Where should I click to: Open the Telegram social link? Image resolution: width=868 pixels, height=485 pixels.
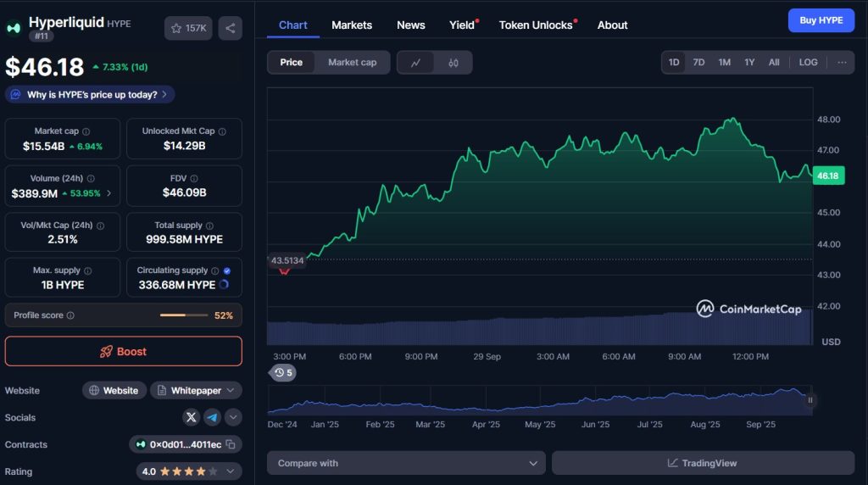tap(212, 417)
